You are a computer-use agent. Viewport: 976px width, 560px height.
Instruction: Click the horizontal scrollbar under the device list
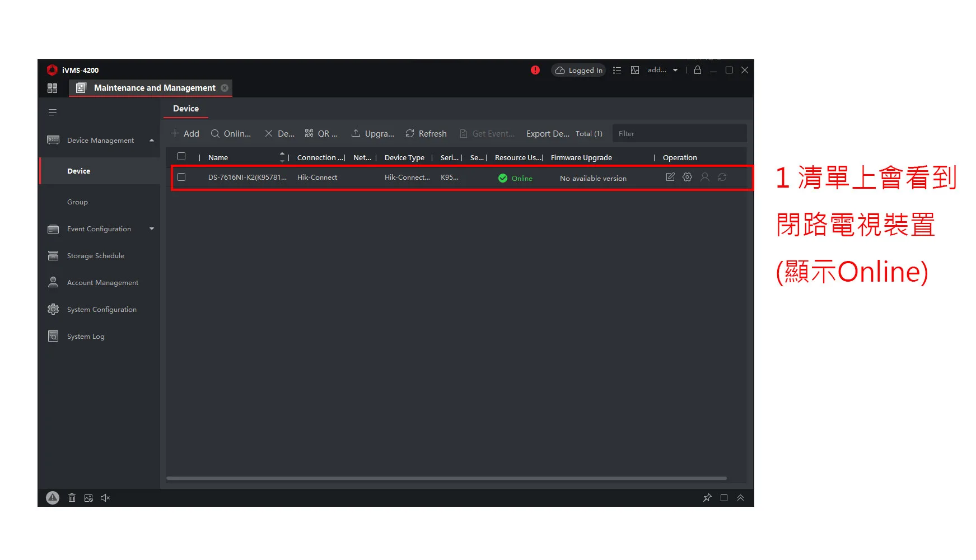click(x=446, y=478)
